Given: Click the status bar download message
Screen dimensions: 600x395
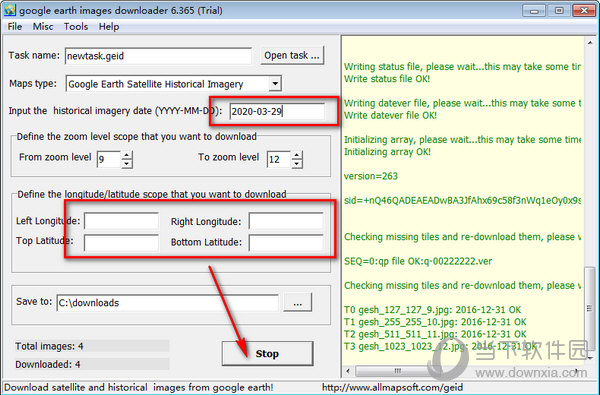Looking at the screenshot, I should (139, 387).
